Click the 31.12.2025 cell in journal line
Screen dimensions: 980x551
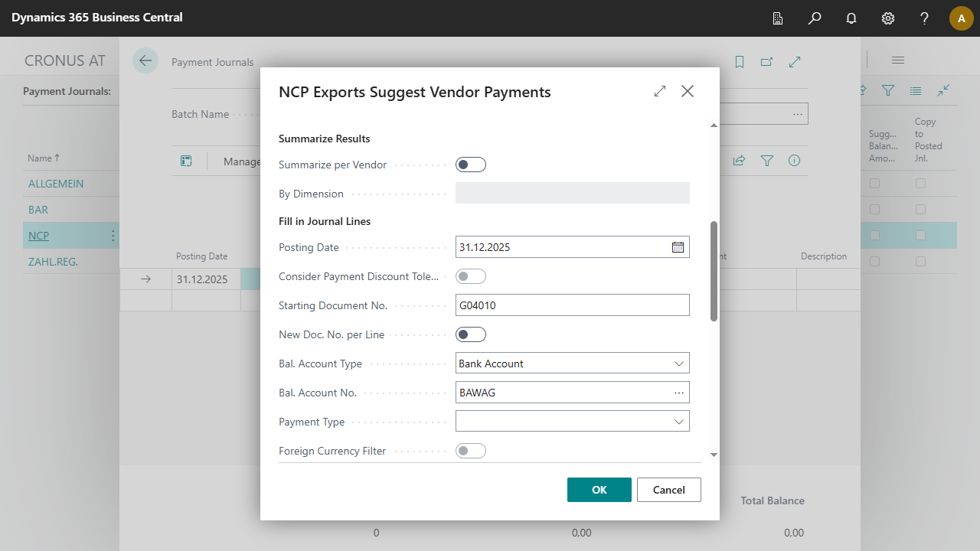coord(206,279)
